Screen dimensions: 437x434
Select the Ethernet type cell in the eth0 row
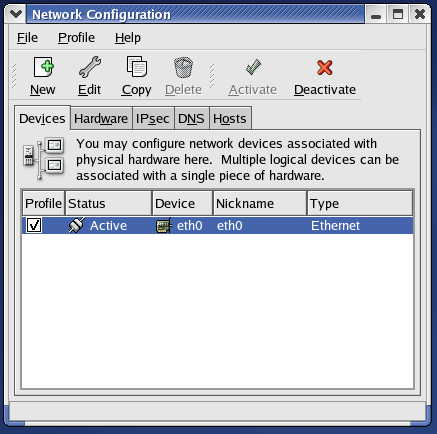point(335,226)
